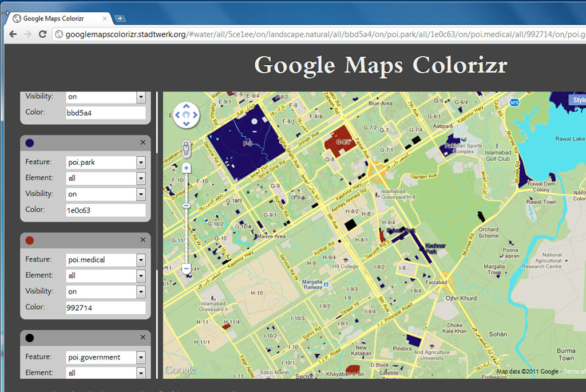Close the Google Maps Colorizr tab
The width and height of the screenshot is (586, 392).
(x=105, y=18)
